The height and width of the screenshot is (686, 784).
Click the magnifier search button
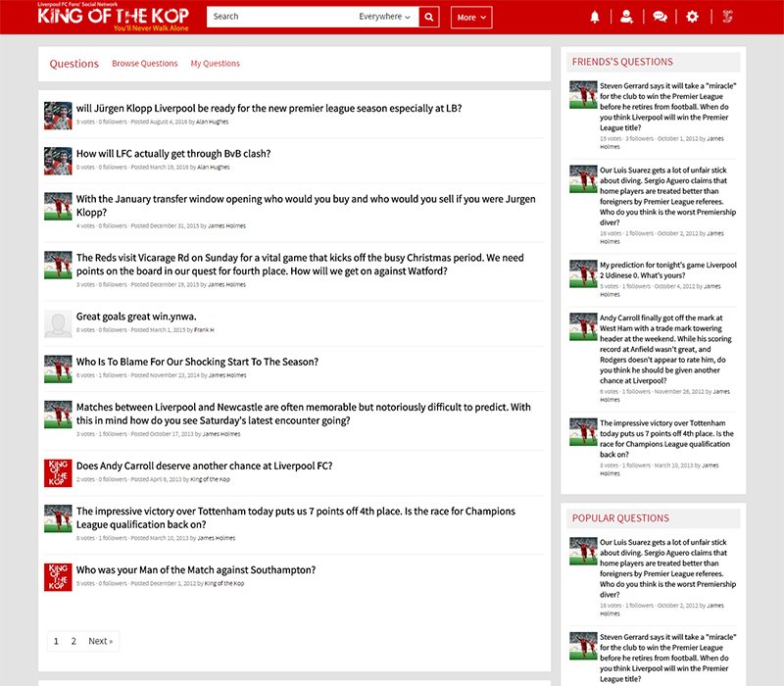pyautogui.click(x=429, y=17)
